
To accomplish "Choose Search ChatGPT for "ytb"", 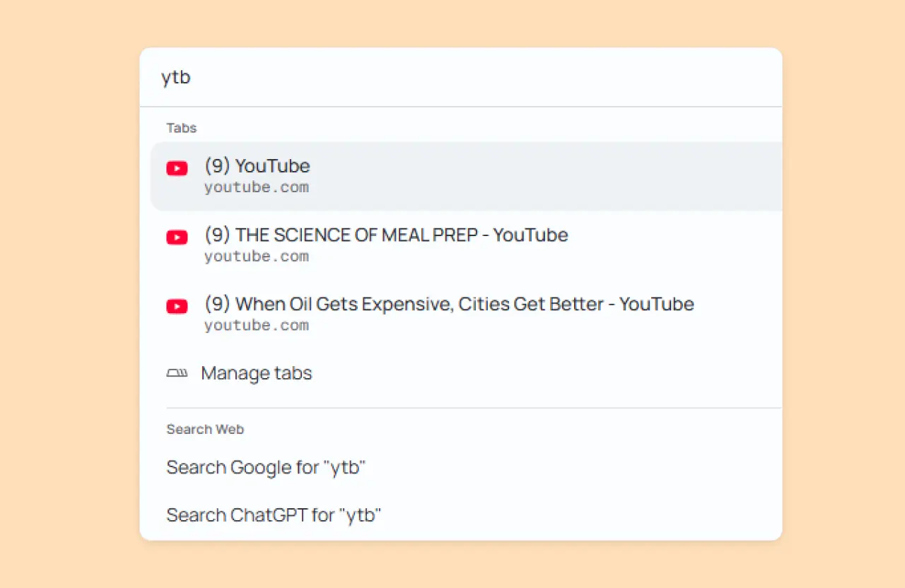I will pyautogui.click(x=467, y=515).
